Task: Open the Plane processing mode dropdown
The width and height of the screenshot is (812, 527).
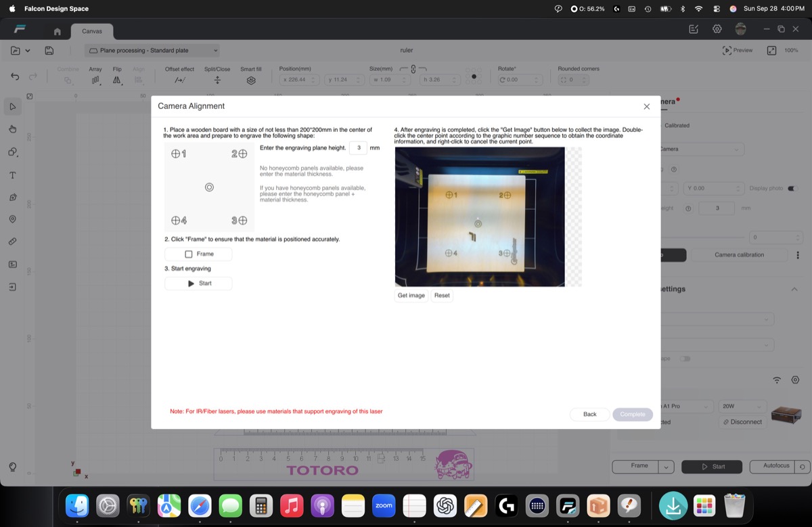Action: (x=152, y=51)
